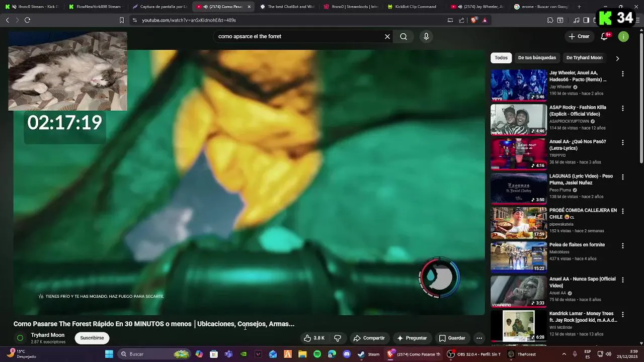Start voice search with the microphone icon
This screenshot has height=362, width=644.
click(x=426, y=36)
